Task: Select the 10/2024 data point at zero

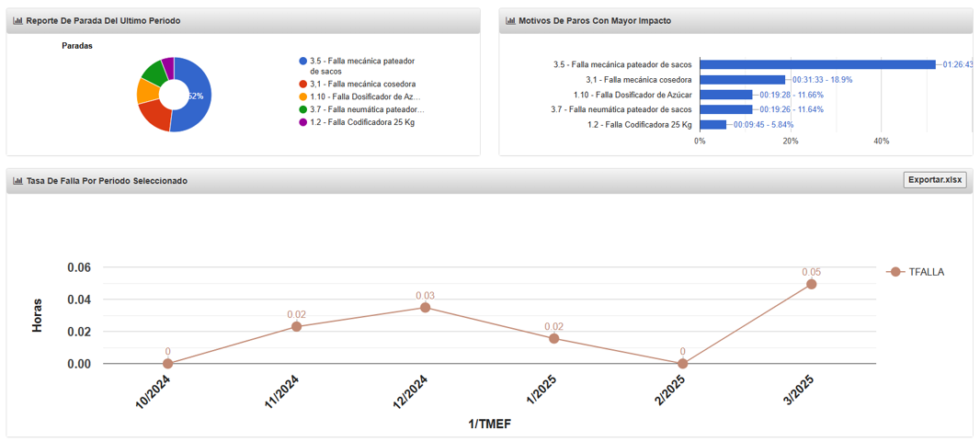Action: (x=167, y=364)
